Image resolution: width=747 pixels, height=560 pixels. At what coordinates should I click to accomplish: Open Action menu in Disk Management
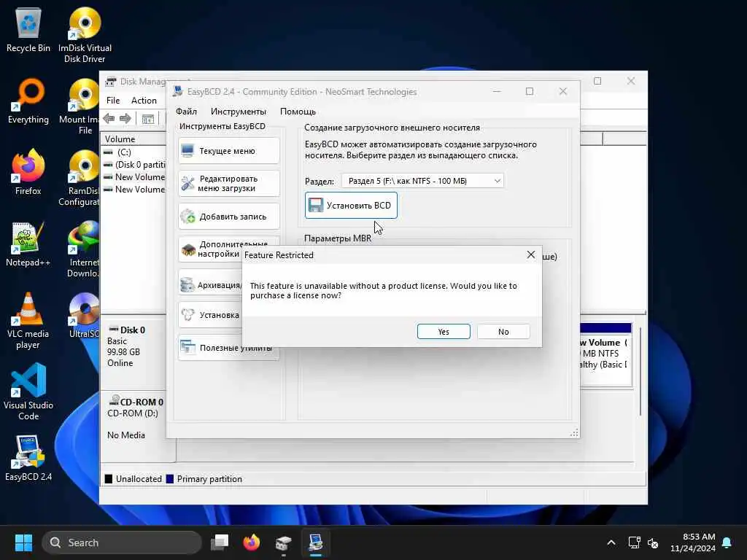tap(144, 101)
